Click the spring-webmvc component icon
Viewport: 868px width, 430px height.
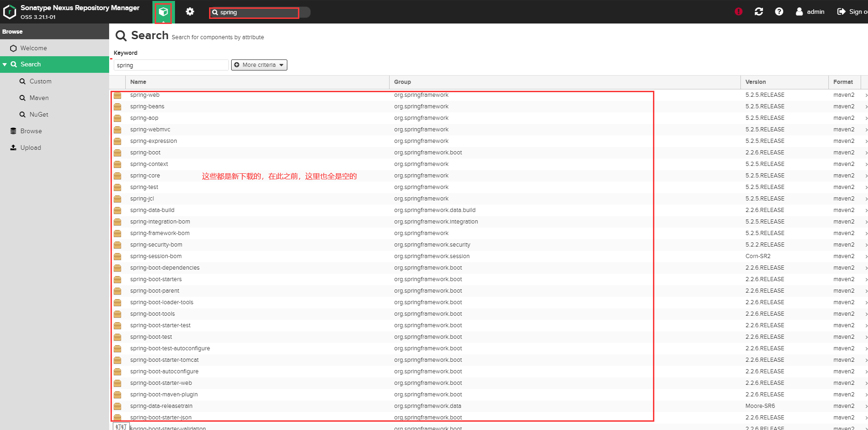[x=117, y=130]
